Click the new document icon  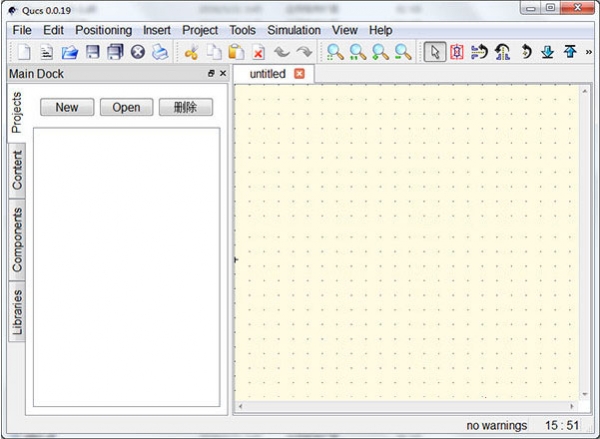pyautogui.click(x=23, y=52)
